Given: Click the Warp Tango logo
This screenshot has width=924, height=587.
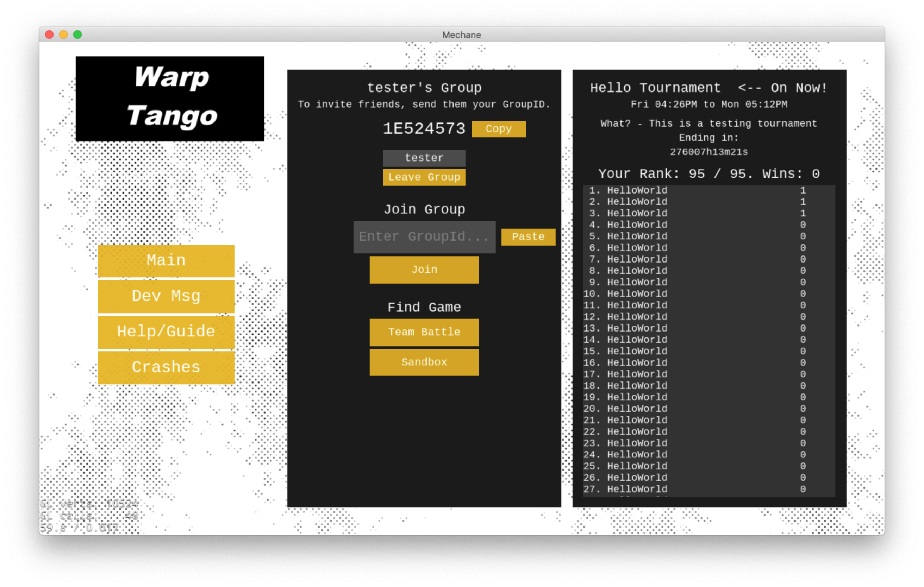Looking at the screenshot, I should 170,99.
